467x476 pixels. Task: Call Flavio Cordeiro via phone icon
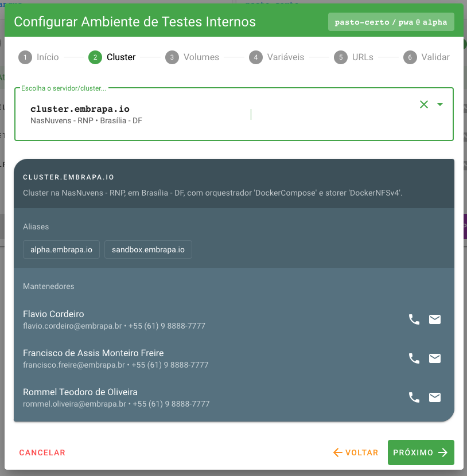(x=414, y=319)
